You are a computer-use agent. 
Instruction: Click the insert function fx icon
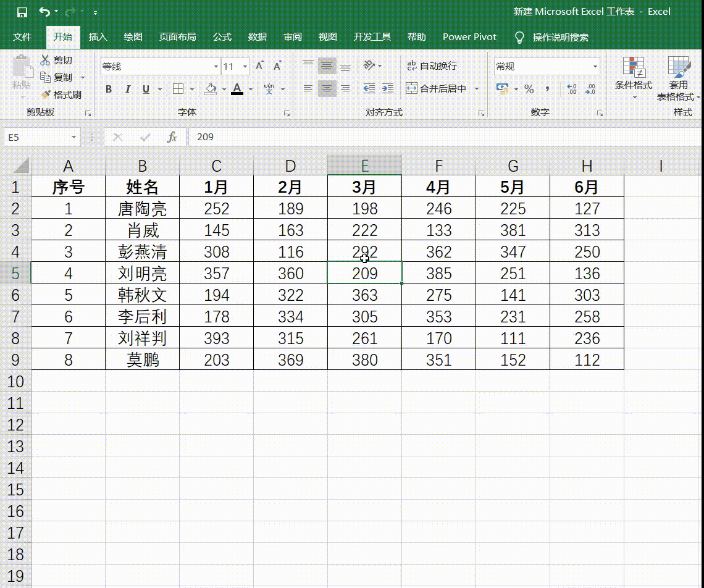(172, 137)
